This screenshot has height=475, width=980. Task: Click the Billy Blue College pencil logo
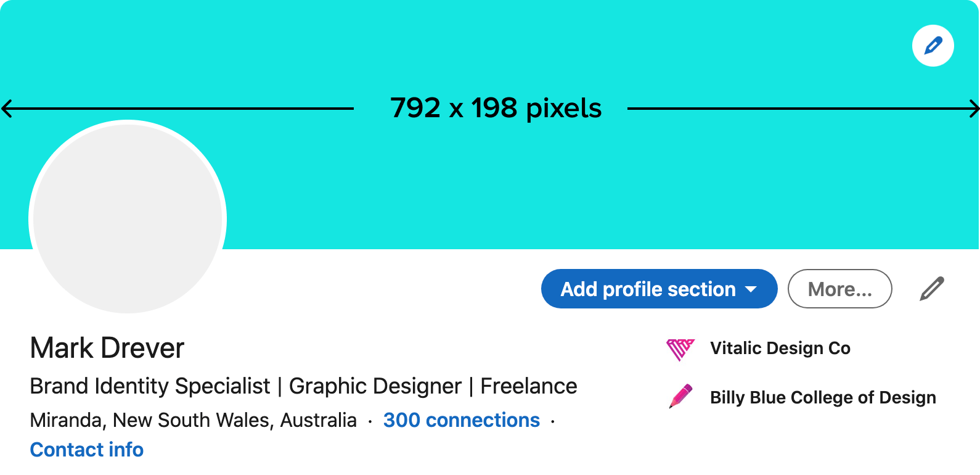[x=681, y=397]
